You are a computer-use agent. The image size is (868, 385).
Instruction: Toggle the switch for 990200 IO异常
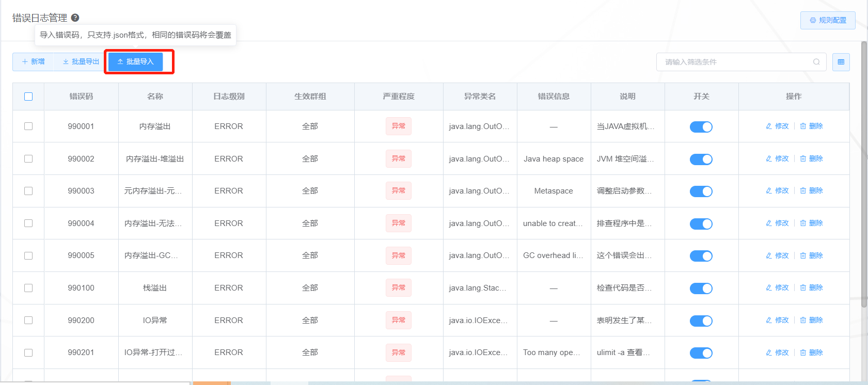pos(701,320)
